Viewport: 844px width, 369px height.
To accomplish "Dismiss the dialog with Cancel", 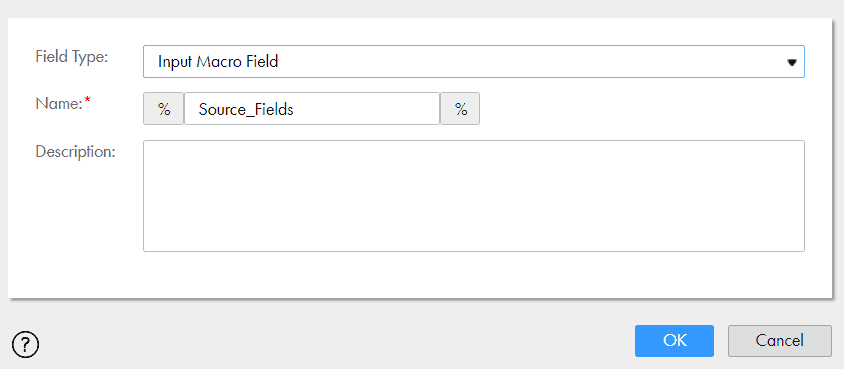I will (780, 340).
